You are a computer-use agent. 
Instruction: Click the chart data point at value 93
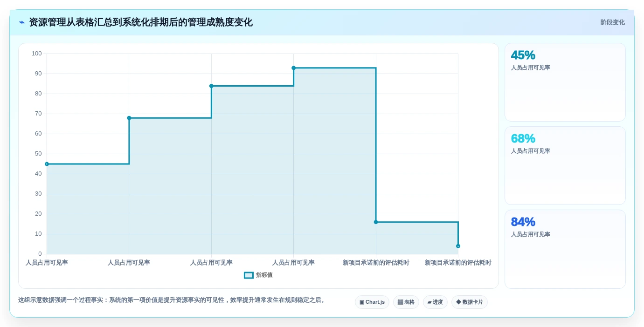click(x=293, y=68)
